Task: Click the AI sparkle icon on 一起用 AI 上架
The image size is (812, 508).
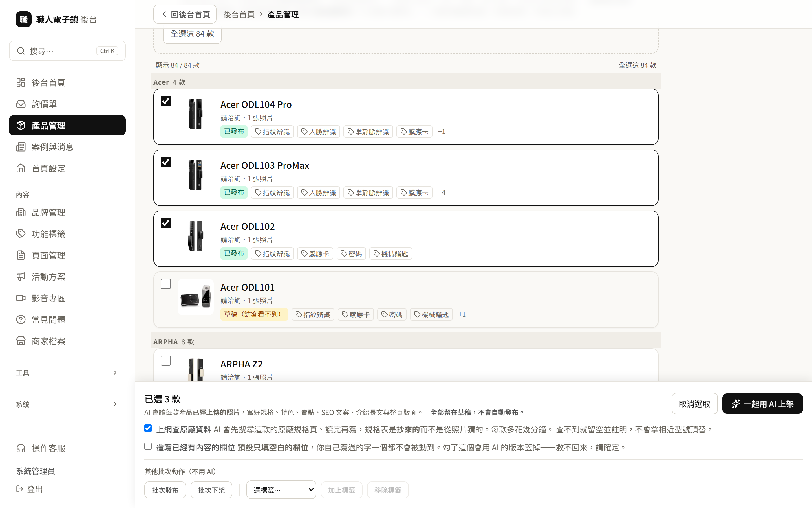Action: pyautogui.click(x=736, y=404)
